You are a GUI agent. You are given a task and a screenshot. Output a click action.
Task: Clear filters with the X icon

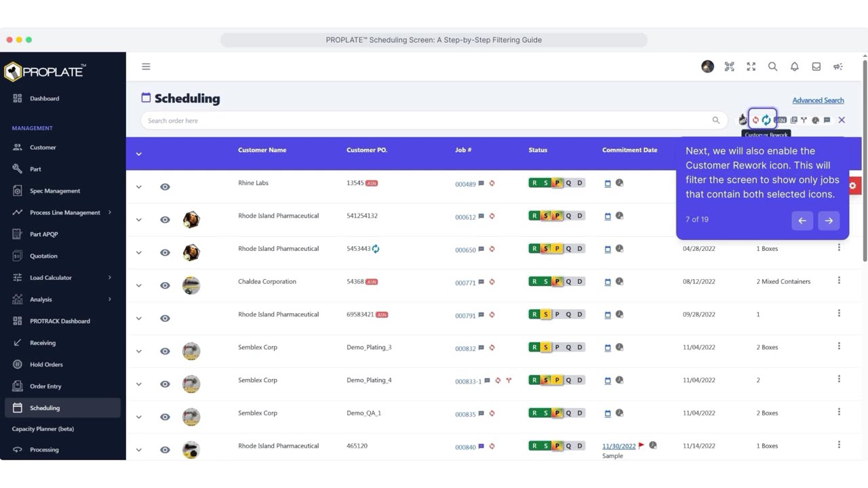[842, 120]
